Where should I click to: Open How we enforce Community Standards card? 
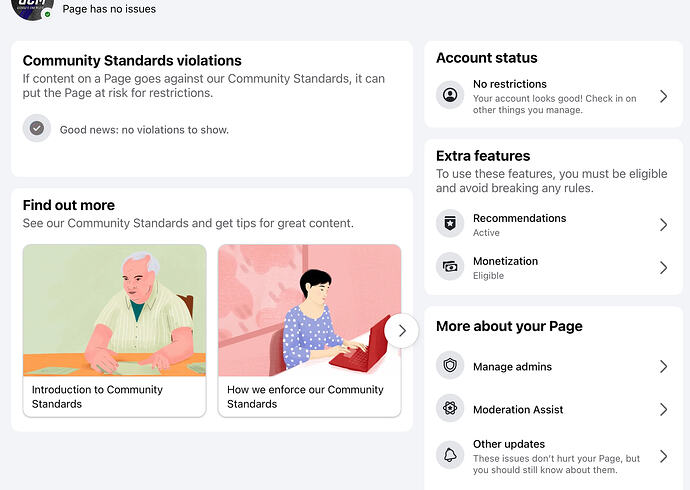[x=309, y=331]
